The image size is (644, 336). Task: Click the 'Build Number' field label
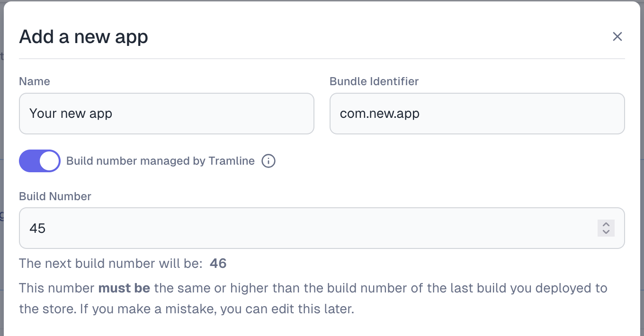click(55, 196)
